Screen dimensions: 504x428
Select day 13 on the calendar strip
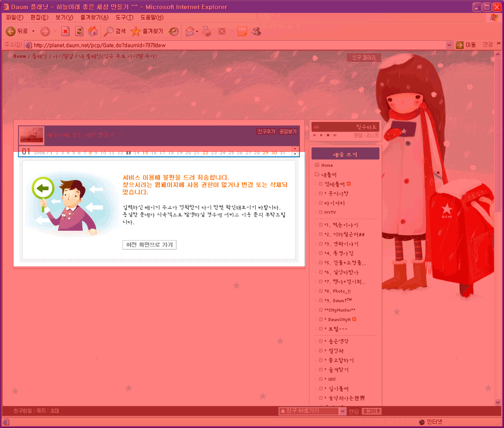(x=128, y=153)
